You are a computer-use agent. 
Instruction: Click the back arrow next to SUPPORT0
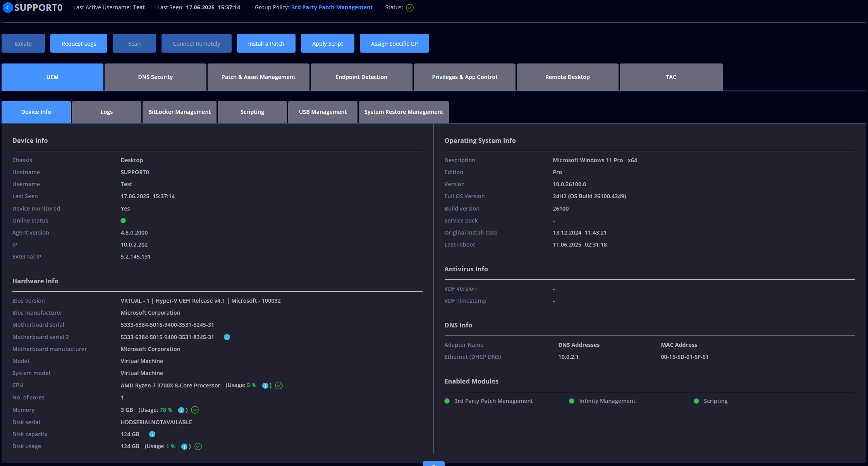click(x=8, y=7)
